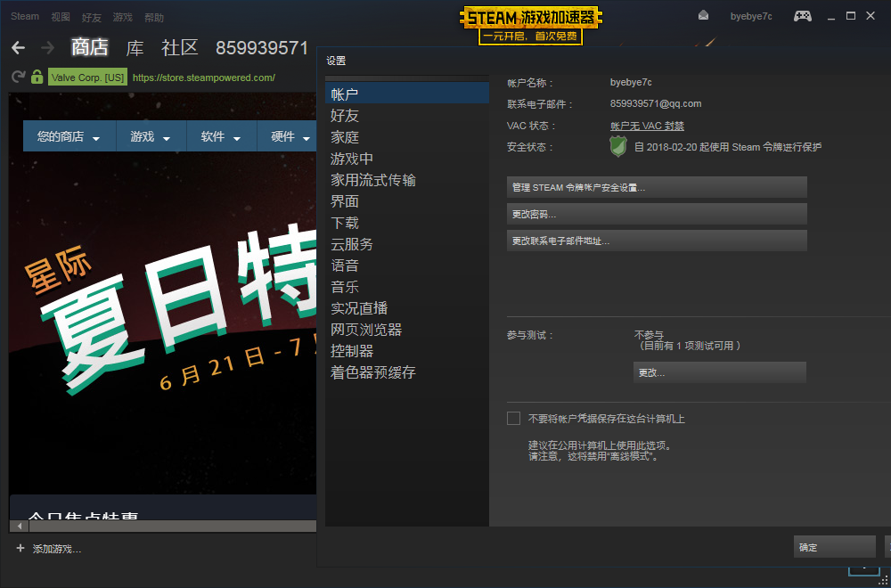Select 家庭 settings category
Screen dimensions: 891x588
point(407,137)
